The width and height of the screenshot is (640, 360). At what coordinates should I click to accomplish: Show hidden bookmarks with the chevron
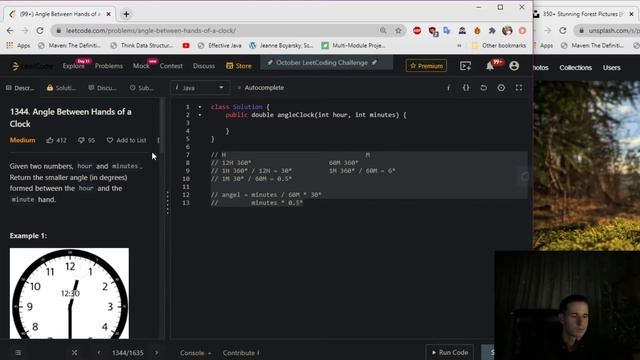pos(459,46)
